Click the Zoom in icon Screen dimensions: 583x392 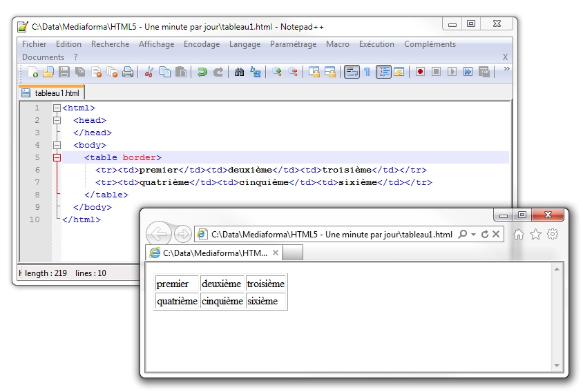[276, 72]
